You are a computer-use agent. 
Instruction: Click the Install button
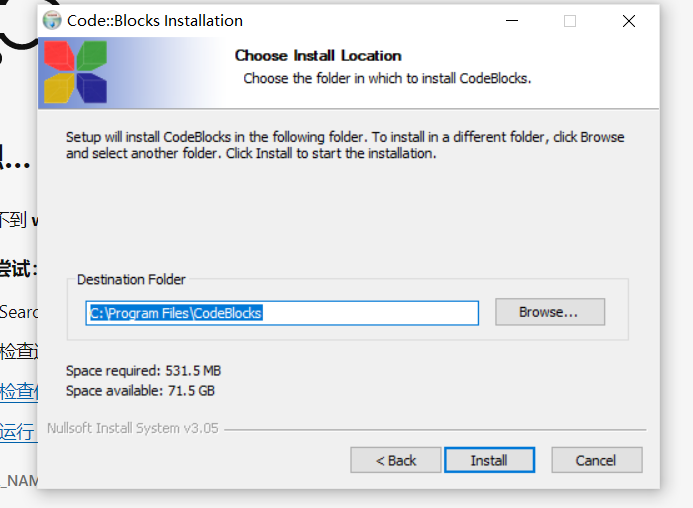pyautogui.click(x=489, y=460)
